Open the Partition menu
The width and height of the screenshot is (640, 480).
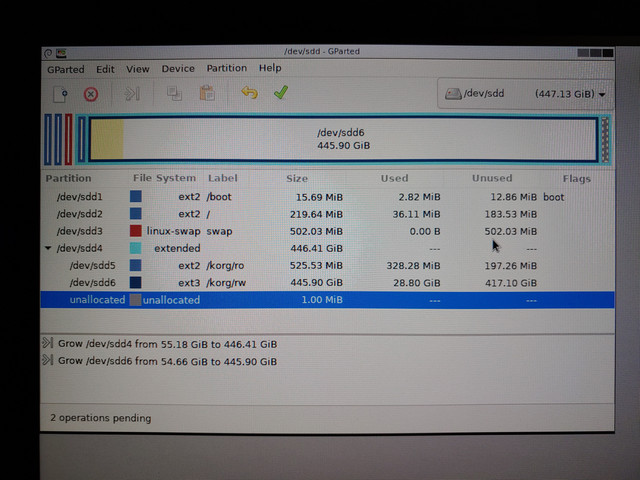(x=227, y=68)
